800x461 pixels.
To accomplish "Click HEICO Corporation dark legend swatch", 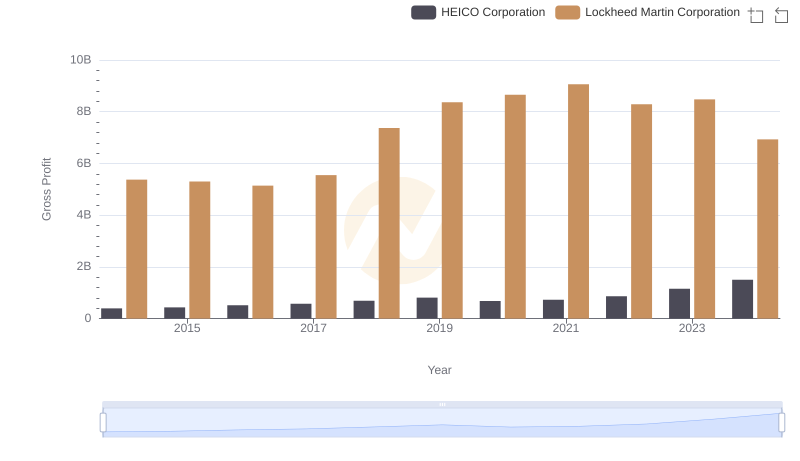I will pyautogui.click(x=423, y=12).
